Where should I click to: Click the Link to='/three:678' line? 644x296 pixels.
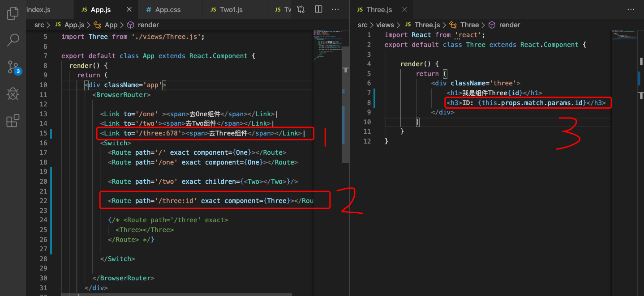click(203, 133)
